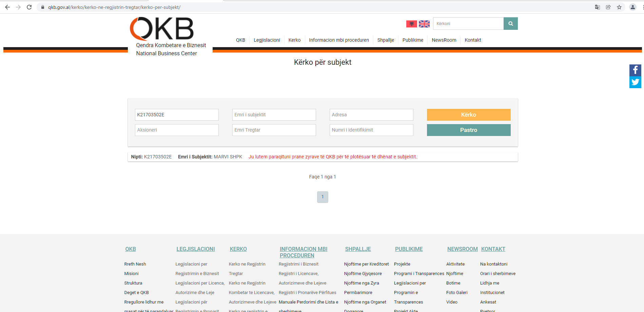Image resolution: width=644 pixels, height=312 pixels.
Task: Click the Twitter share icon
Action: coord(635,82)
